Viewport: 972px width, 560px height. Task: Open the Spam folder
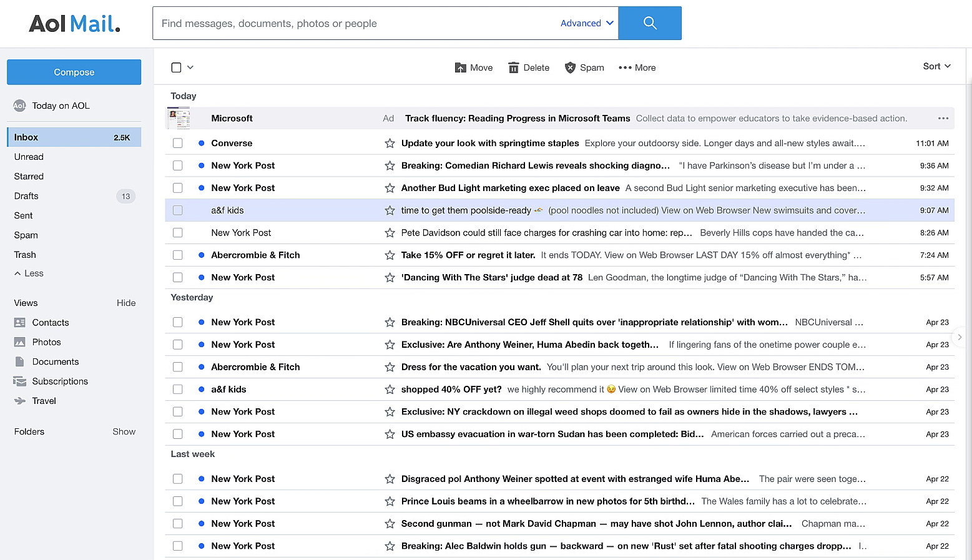tap(26, 235)
